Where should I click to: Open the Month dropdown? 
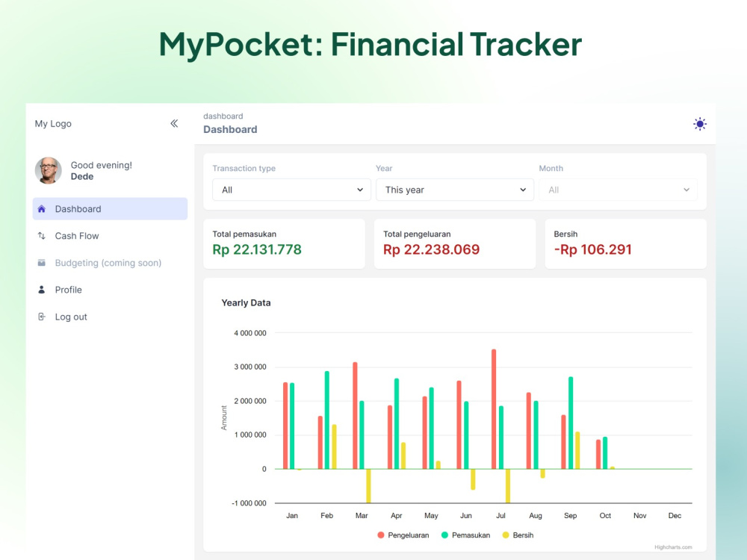click(618, 190)
